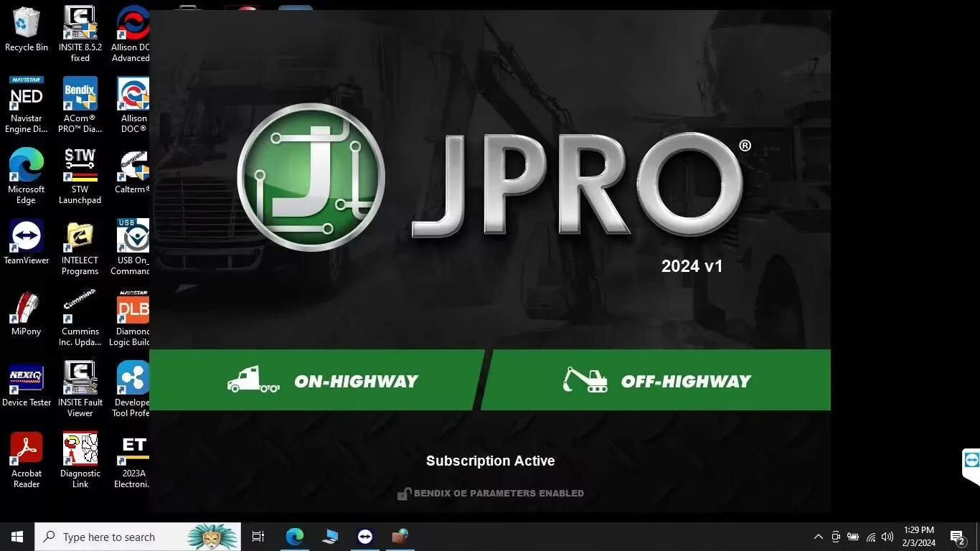
Task: Launch Cummins Inc Updater
Action: [x=80, y=309]
